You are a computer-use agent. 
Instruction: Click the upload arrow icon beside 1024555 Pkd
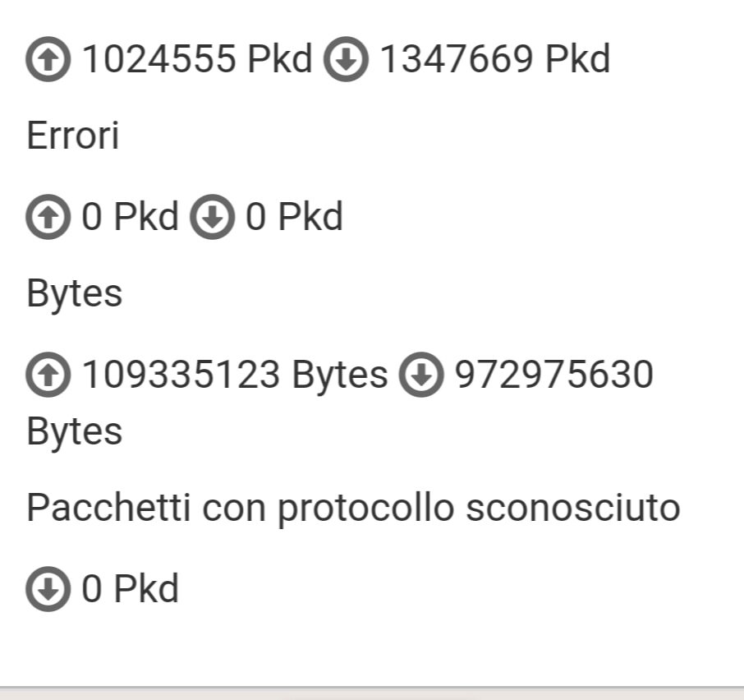pos(48,59)
